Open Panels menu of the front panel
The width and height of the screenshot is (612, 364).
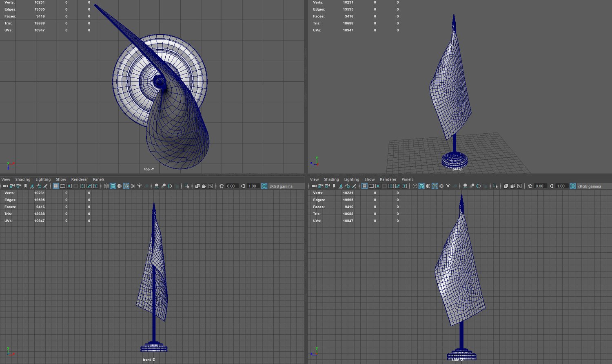tap(99, 179)
